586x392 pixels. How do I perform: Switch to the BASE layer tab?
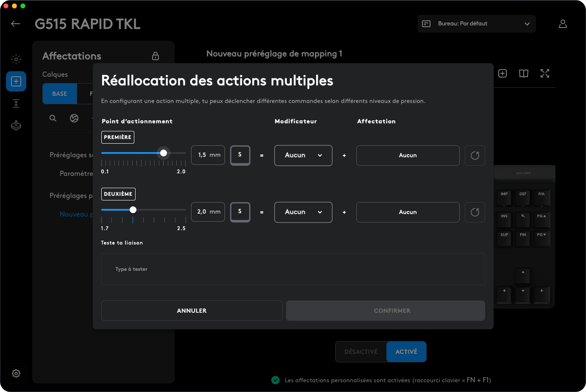(59, 94)
